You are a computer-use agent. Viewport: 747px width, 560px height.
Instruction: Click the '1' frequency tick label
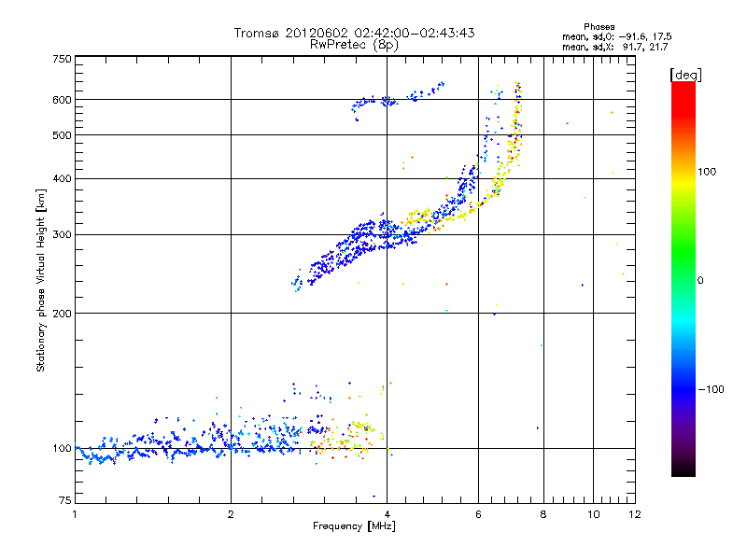click(x=75, y=514)
